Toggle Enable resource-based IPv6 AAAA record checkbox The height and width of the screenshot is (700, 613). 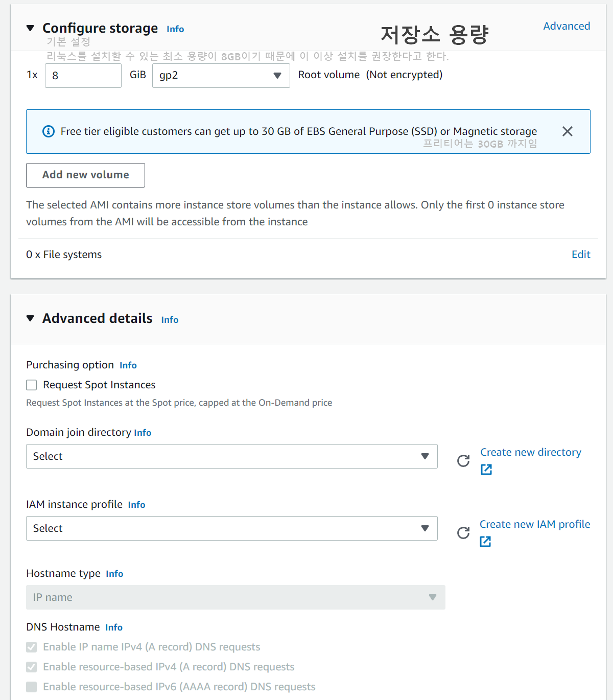32,687
